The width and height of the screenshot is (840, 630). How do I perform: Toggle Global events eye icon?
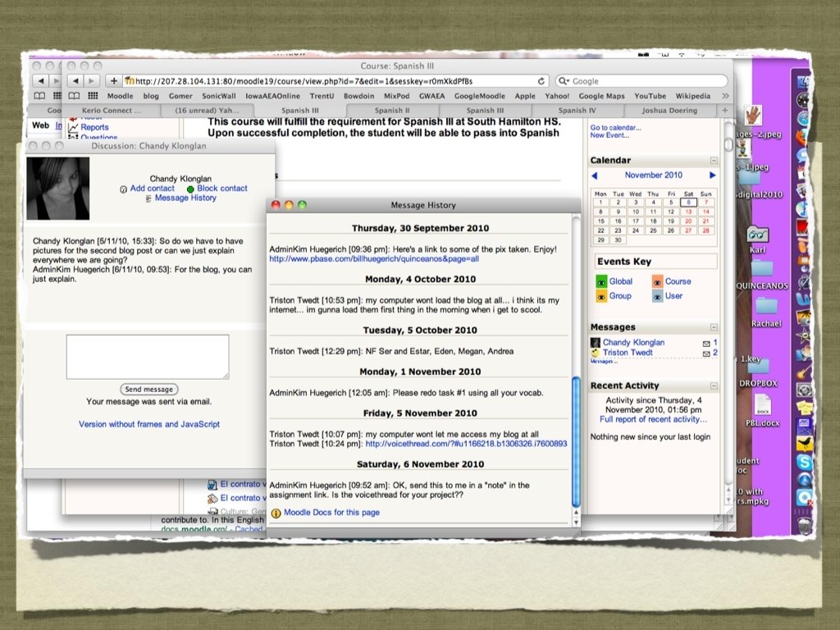pyautogui.click(x=601, y=282)
